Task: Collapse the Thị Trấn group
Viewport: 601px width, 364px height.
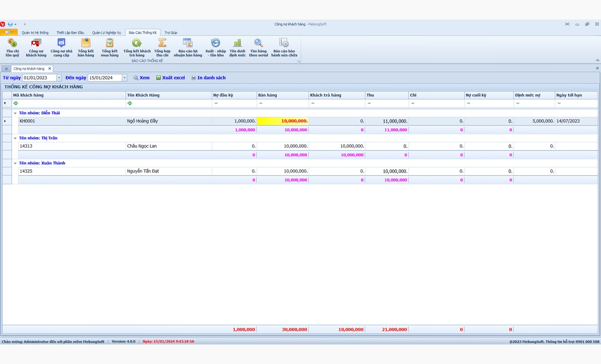Action: (15, 138)
